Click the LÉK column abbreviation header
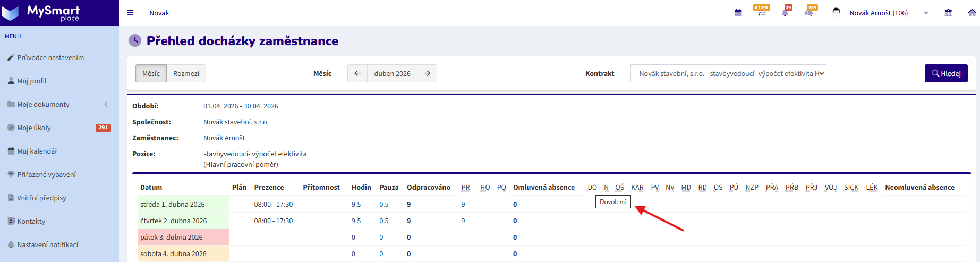The height and width of the screenshot is (262, 980). (872, 187)
